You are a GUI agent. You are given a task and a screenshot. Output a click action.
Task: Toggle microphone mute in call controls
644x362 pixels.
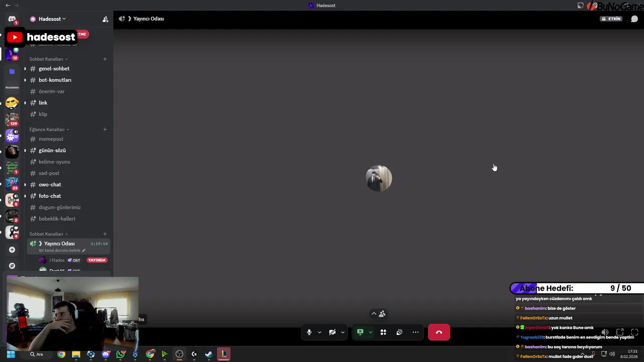click(309, 332)
